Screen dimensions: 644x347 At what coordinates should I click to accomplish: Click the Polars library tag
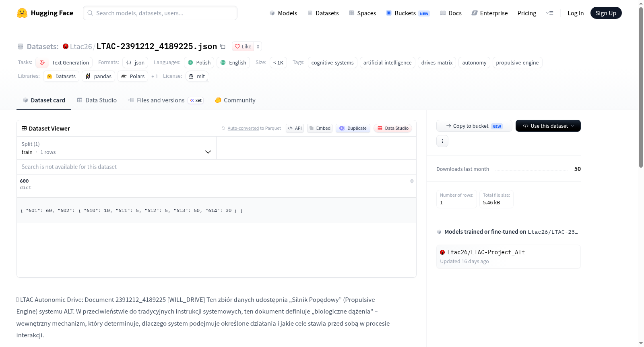133,76
